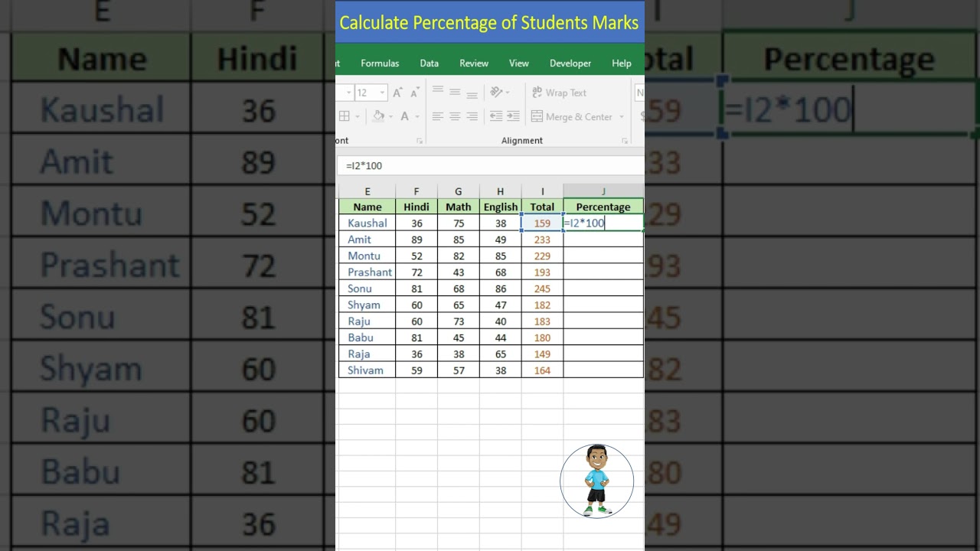Screen dimensions: 980x551
Task: Switch to the View tab
Action: coord(519,64)
